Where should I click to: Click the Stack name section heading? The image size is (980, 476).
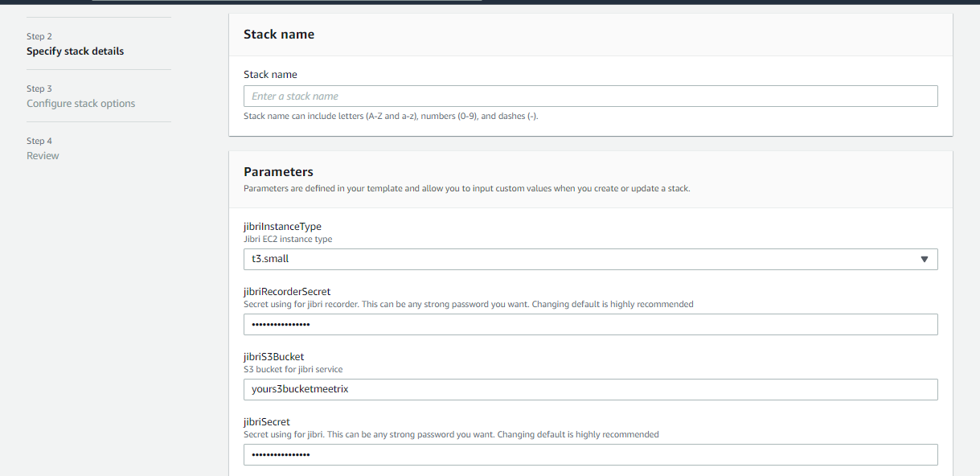coord(279,35)
